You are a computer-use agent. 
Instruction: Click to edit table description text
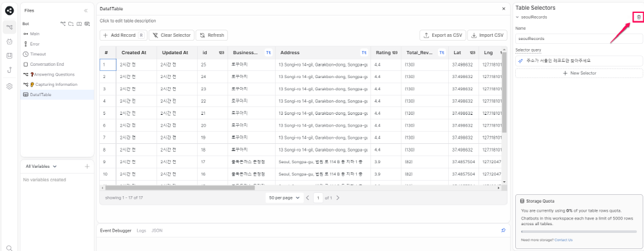coord(128,21)
